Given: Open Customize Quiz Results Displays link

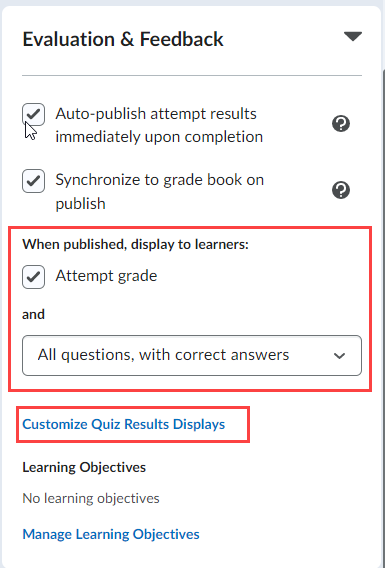Looking at the screenshot, I should tap(124, 424).
